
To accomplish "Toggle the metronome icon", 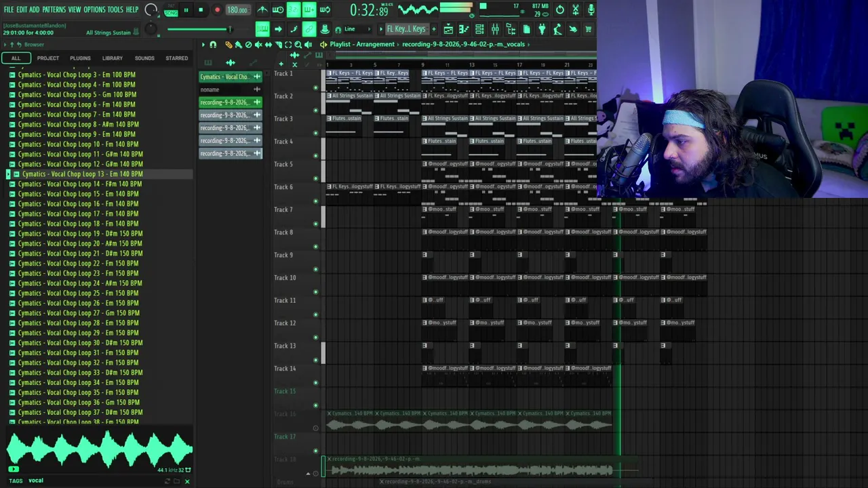I will pyautogui.click(x=262, y=9).
